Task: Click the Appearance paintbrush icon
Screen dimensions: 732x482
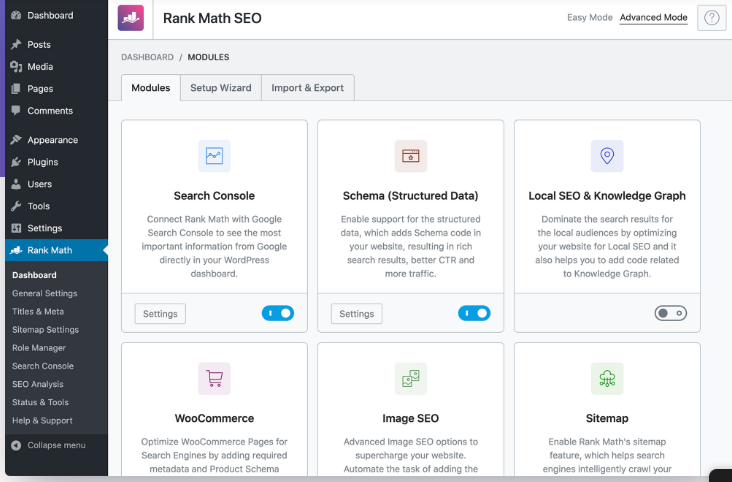Action: [x=16, y=140]
